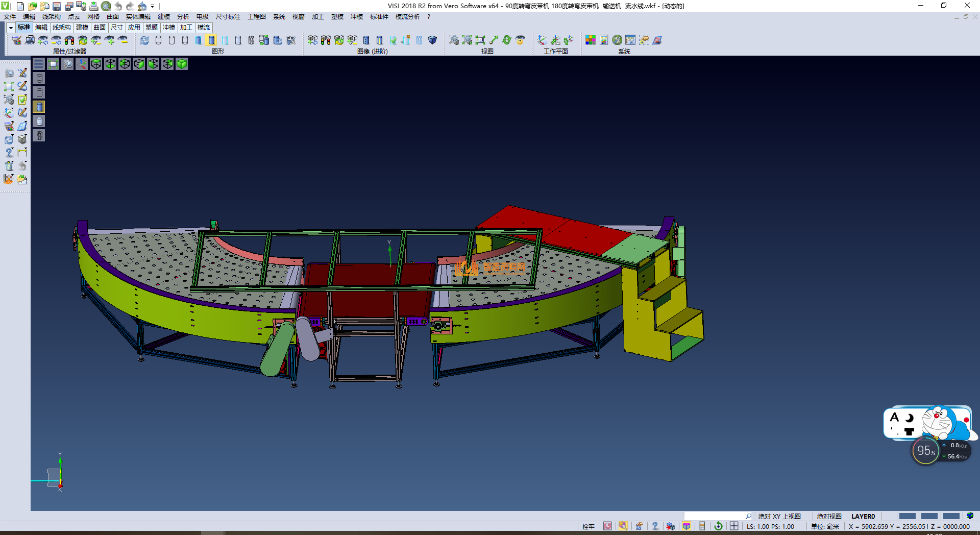
Task: Click the search input field in status bar
Action: click(x=715, y=516)
